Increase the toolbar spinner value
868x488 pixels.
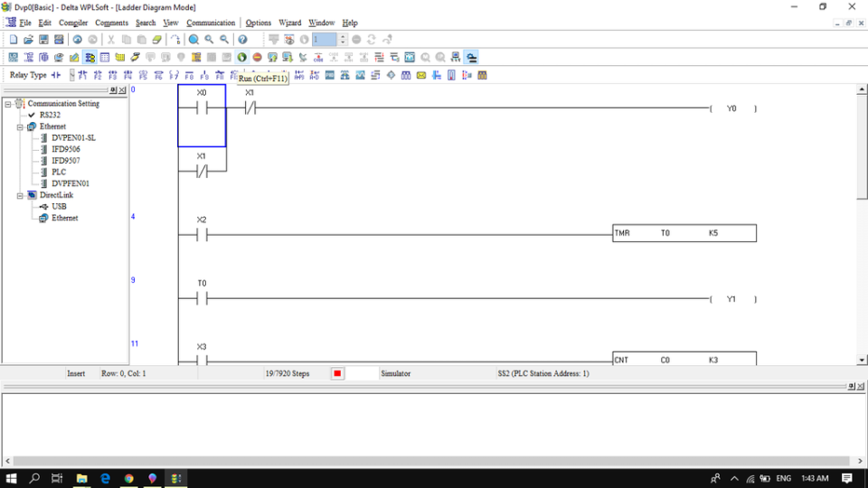tap(343, 36)
